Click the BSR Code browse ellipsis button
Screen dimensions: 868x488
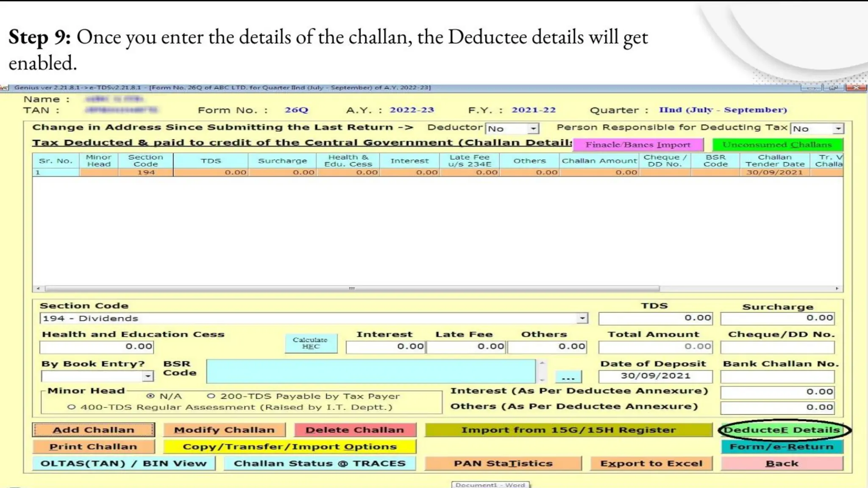click(x=568, y=377)
